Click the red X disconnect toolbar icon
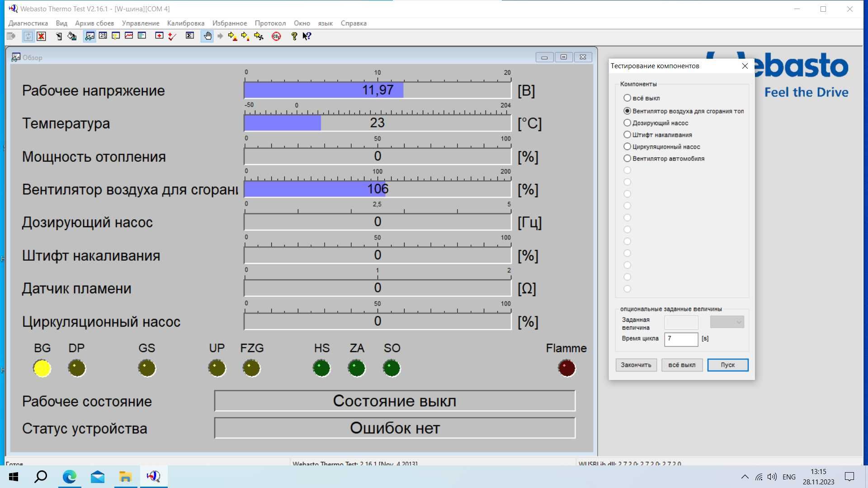 click(x=41, y=36)
